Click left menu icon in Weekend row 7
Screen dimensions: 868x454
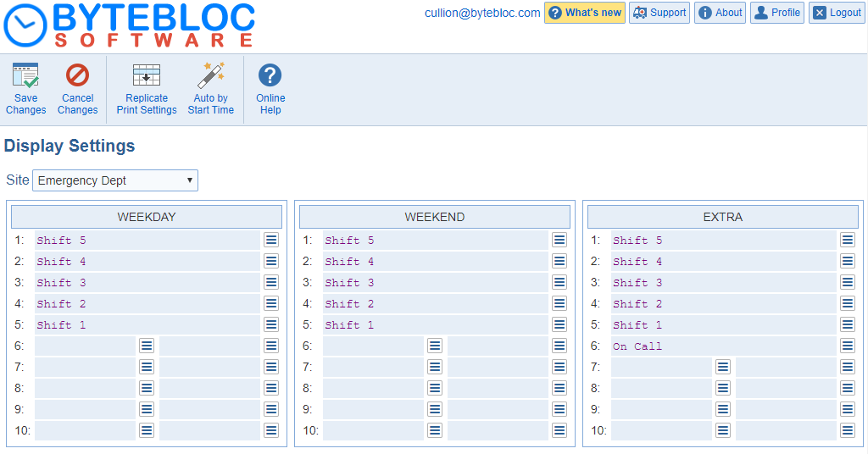click(435, 367)
